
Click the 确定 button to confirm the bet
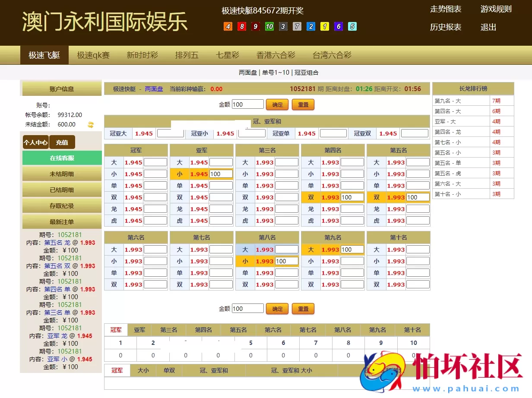pos(277,104)
